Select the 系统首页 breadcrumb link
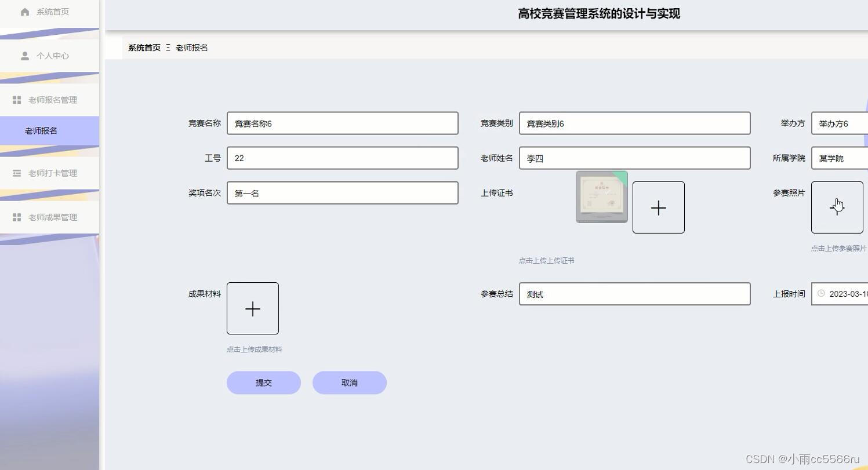 click(144, 48)
